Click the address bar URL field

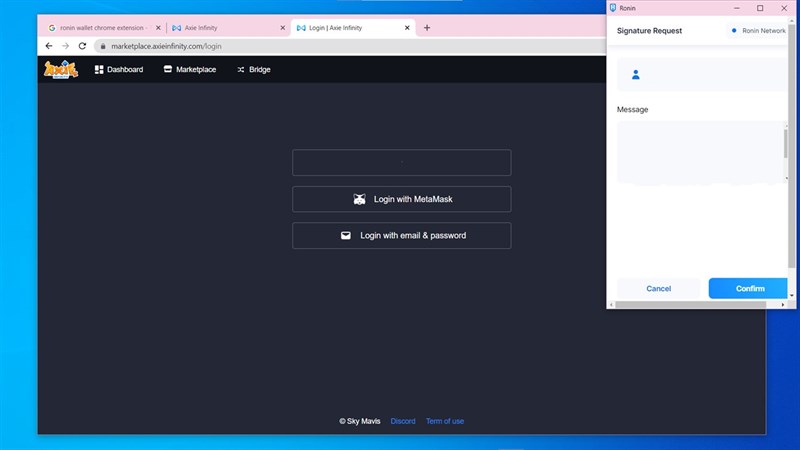click(x=349, y=46)
